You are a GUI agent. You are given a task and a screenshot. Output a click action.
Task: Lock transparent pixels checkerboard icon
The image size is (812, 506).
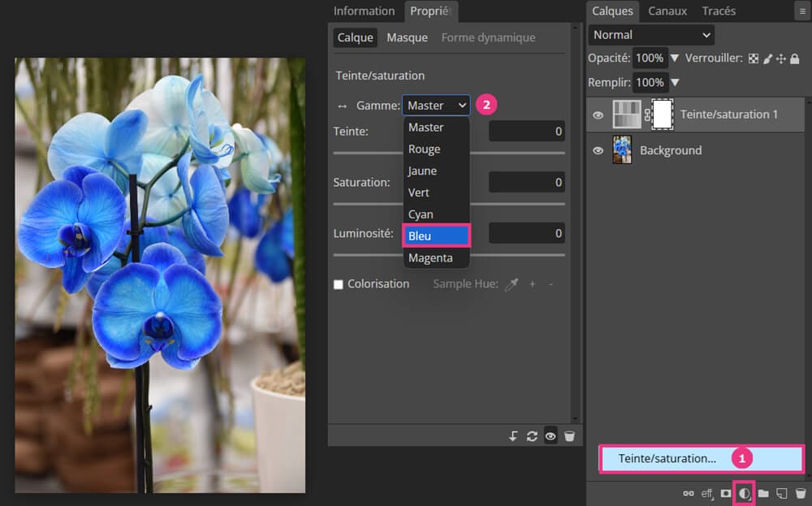(x=754, y=58)
